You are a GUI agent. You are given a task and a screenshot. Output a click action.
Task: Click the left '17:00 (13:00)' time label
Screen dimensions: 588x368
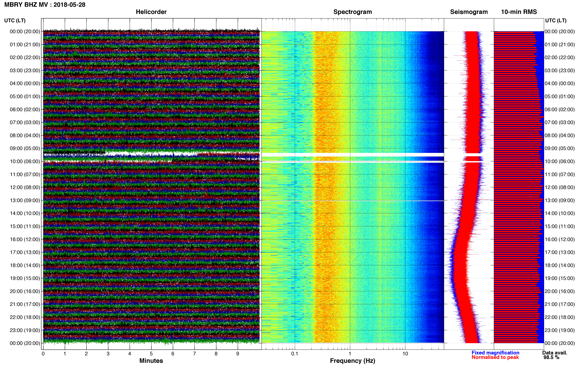pos(25,252)
